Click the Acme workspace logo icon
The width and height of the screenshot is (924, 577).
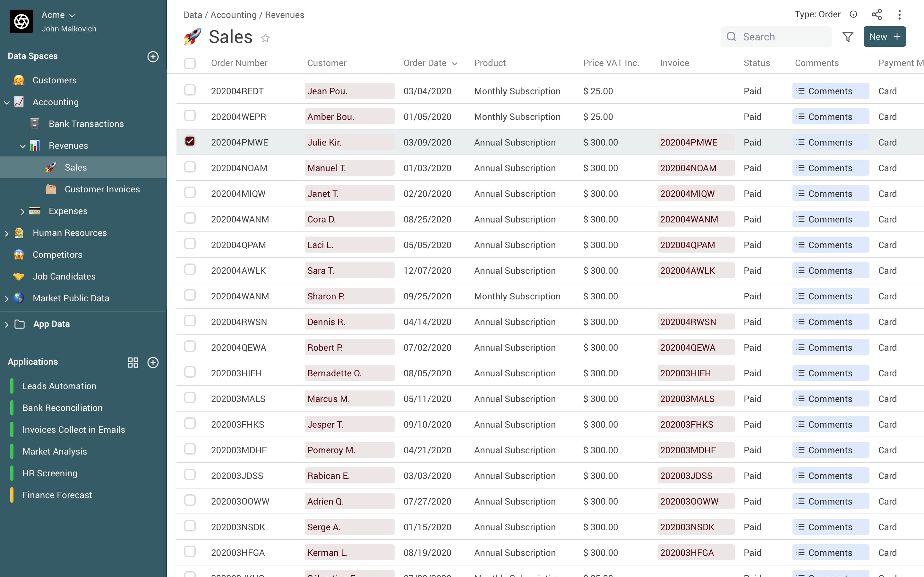click(x=21, y=21)
